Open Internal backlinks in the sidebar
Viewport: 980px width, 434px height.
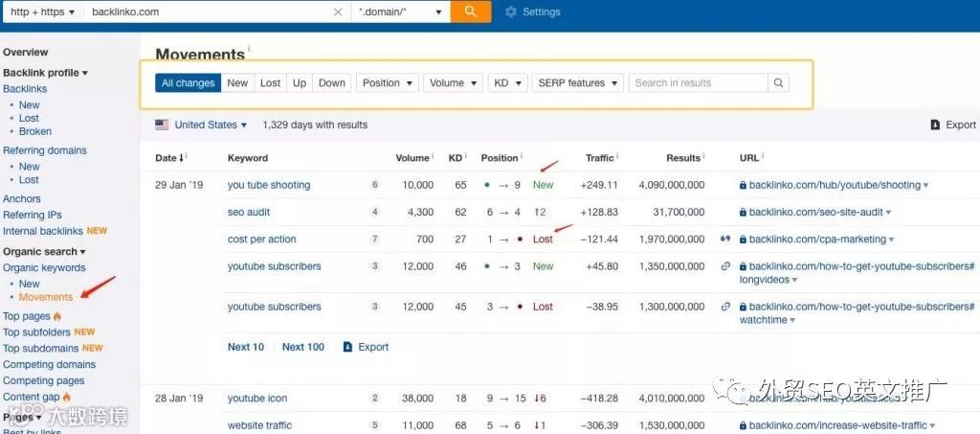(42, 231)
